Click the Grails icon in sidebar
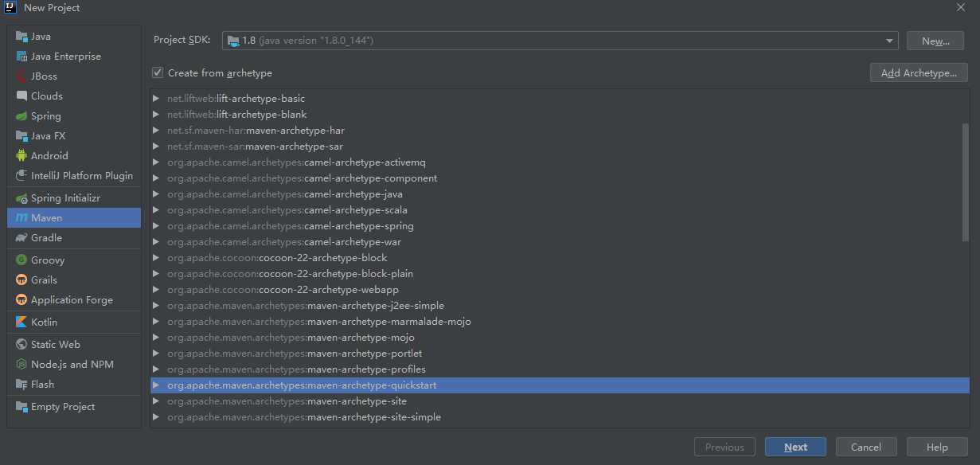This screenshot has height=465, width=980. [x=21, y=280]
